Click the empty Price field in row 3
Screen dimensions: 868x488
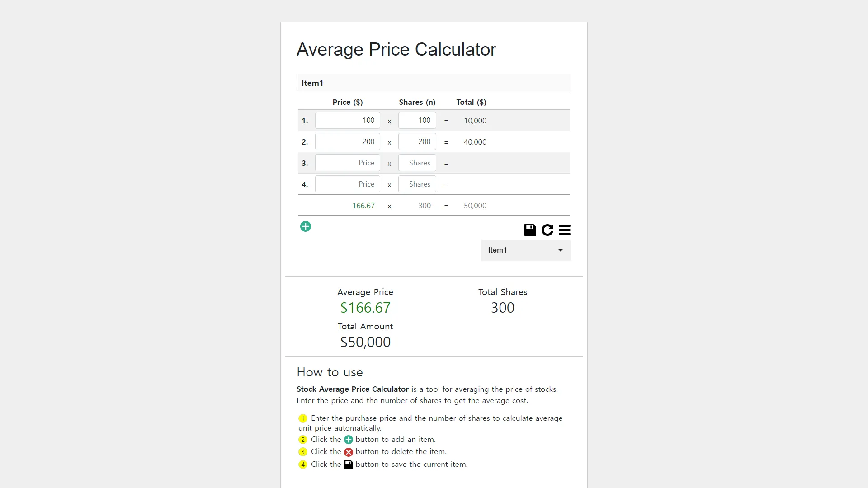click(x=348, y=163)
